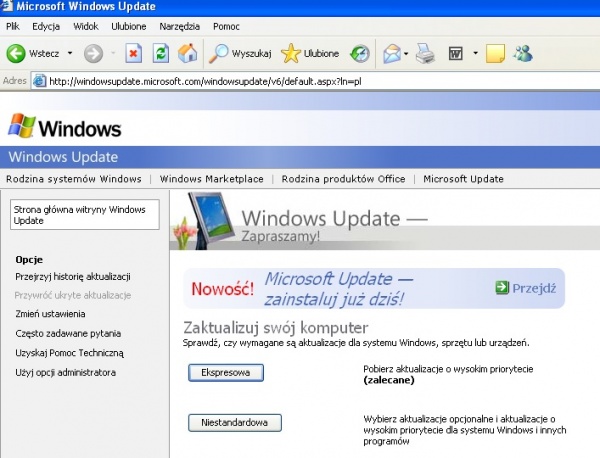Click the Ekspresowa button

click(226, 373)
